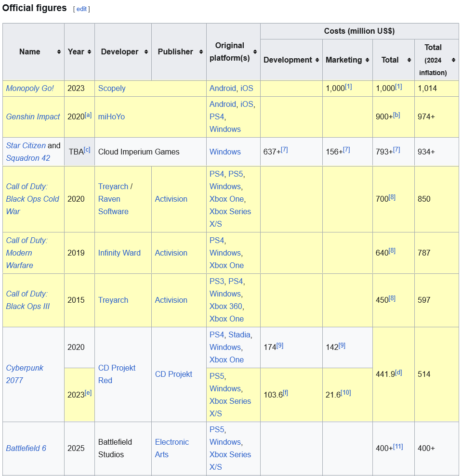Open the Electronic Arts link
The height and width of the screenshot is (476, 462).
tap(172, 448)
